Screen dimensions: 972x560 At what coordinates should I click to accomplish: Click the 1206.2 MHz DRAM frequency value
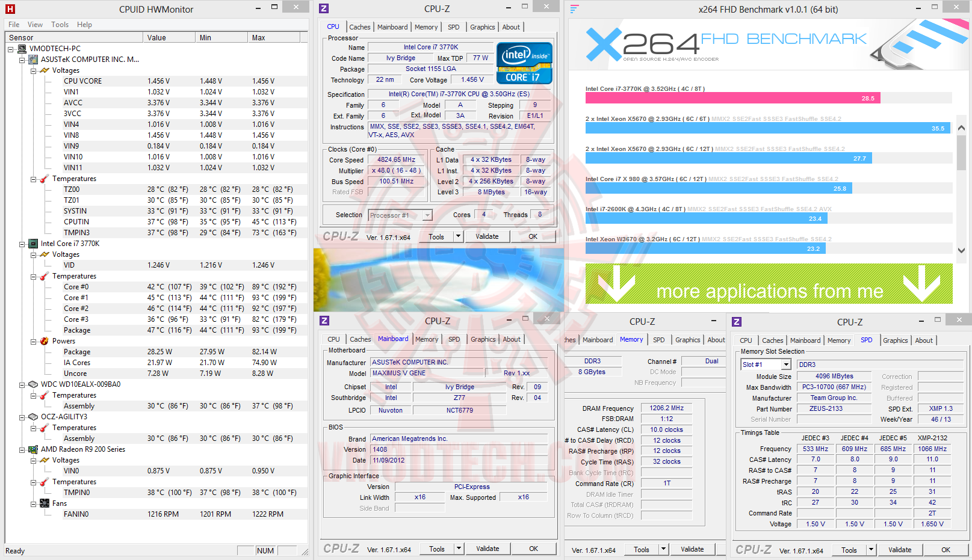(x=667, y=408)
